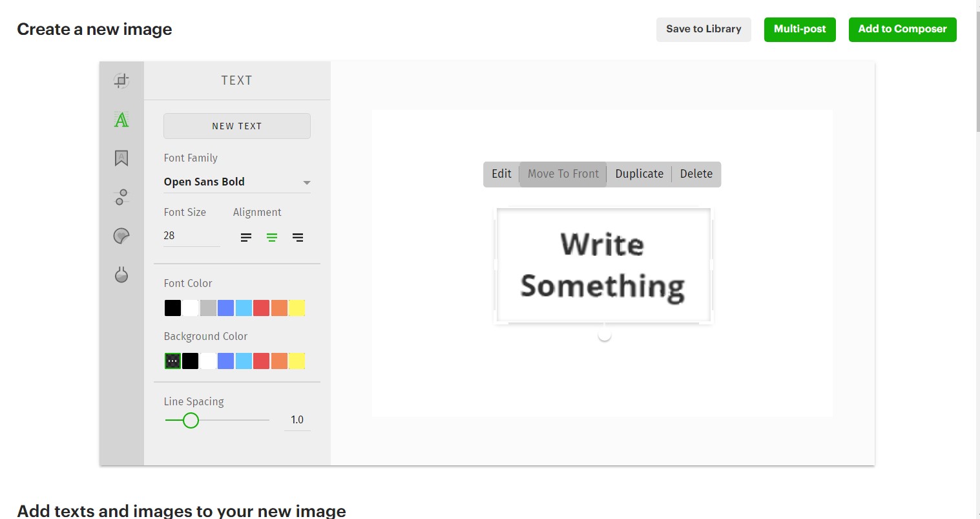Click the Multi-post button
The image size is (980, 519).
tap(800, 29)
